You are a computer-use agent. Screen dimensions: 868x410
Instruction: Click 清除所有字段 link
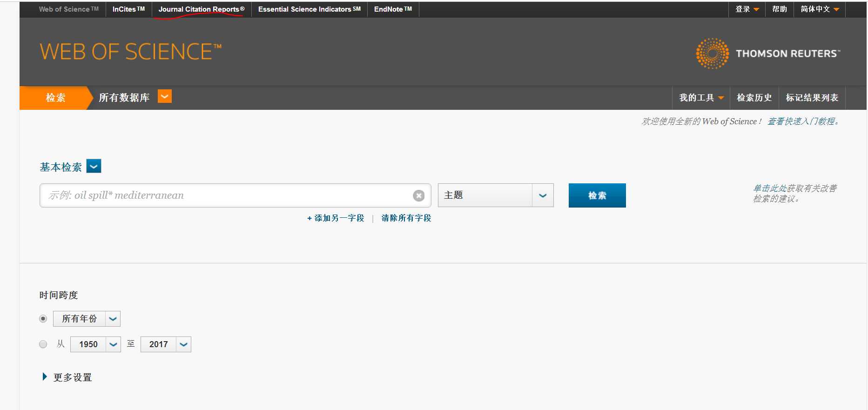(406, 218)
